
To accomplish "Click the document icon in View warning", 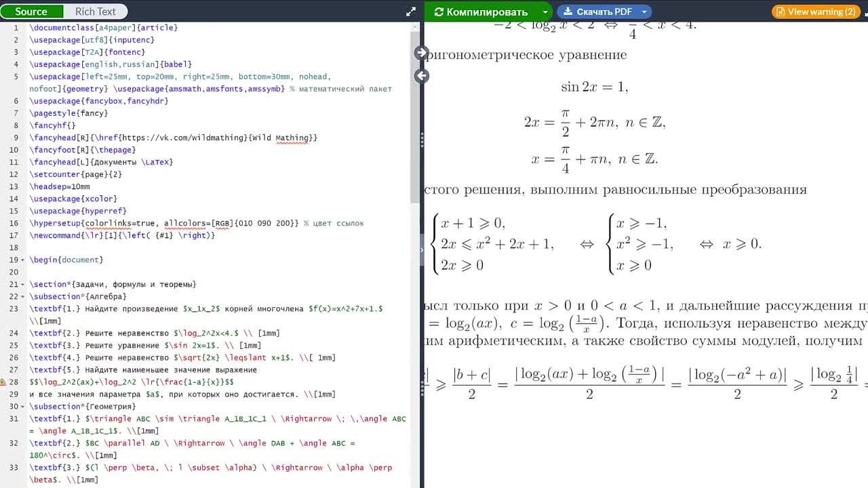I will pyautogui.click(x=781, y=12).
